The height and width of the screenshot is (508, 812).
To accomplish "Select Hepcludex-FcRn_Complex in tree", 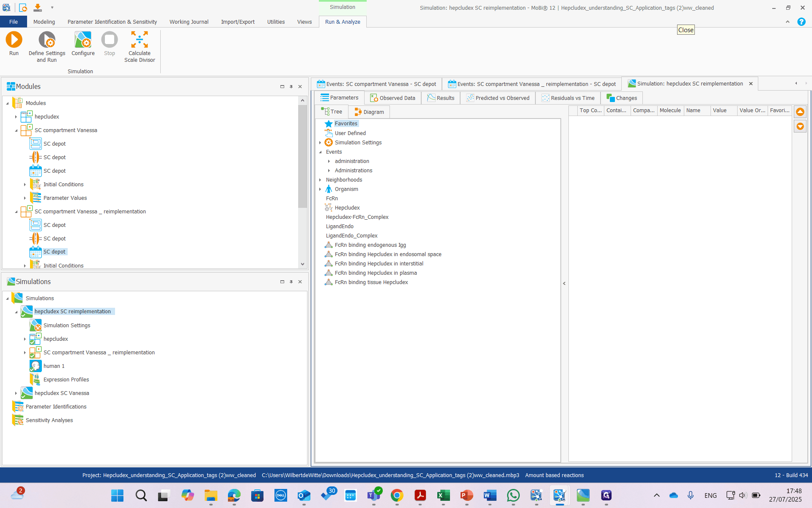I will click(x=357, y=217).
